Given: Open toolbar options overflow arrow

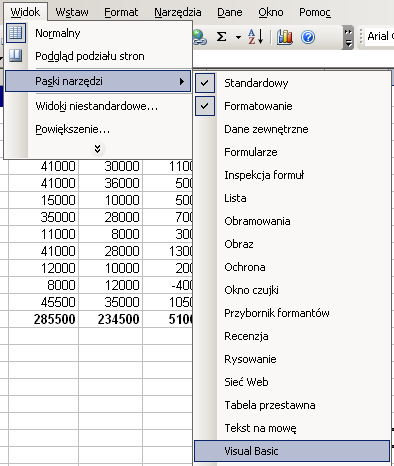Looking at the screenshot, I should pos(348,37).
